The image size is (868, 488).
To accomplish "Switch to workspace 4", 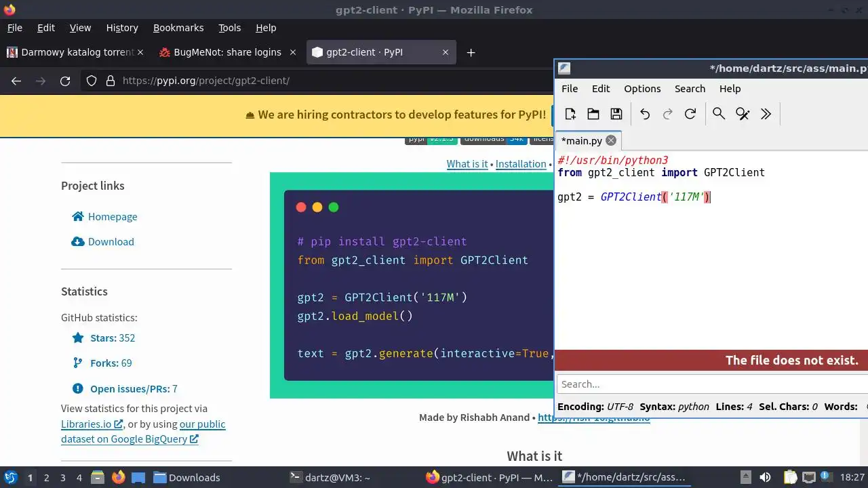I will 79,478.
